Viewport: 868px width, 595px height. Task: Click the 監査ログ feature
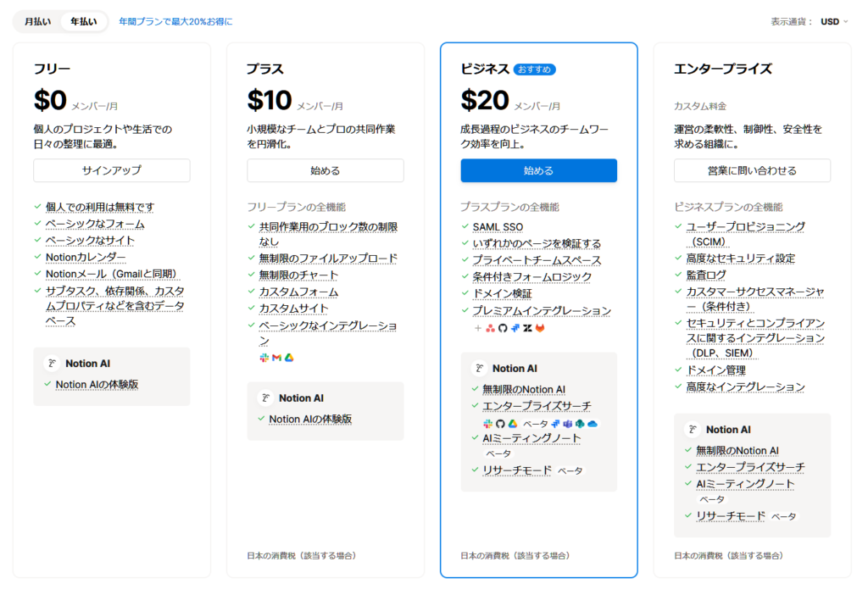pos(706,275)
